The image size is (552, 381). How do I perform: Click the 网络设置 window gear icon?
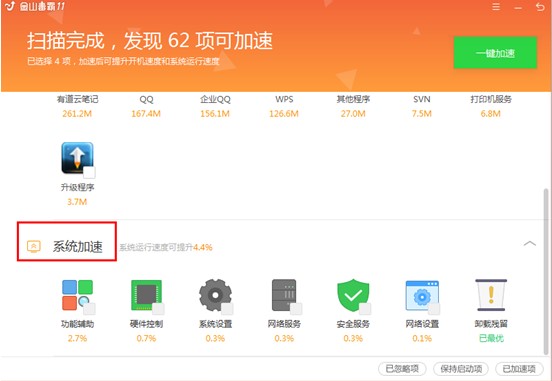(x=422, y=295)
